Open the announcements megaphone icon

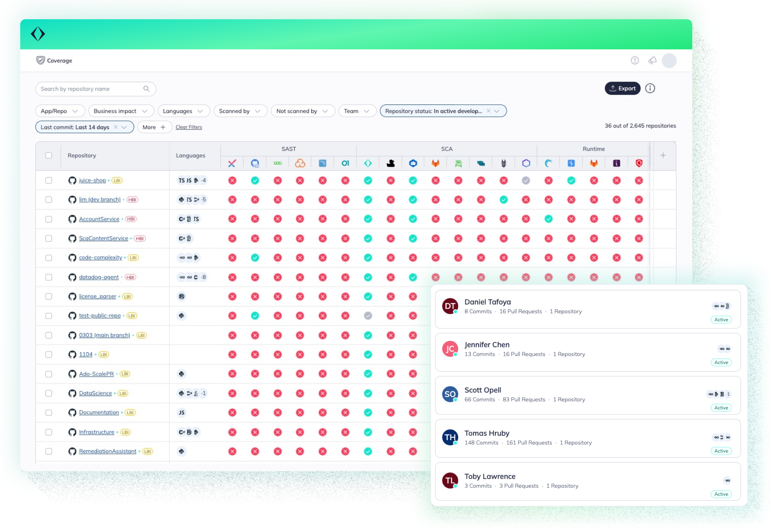pos(652,61)
